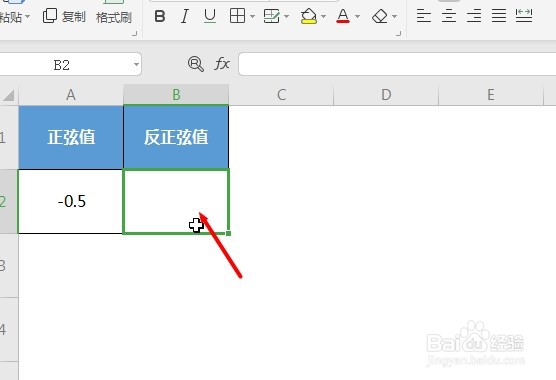Open font group dialog launcher
This screenshot has width=556, height=380.
coord(399,33)
